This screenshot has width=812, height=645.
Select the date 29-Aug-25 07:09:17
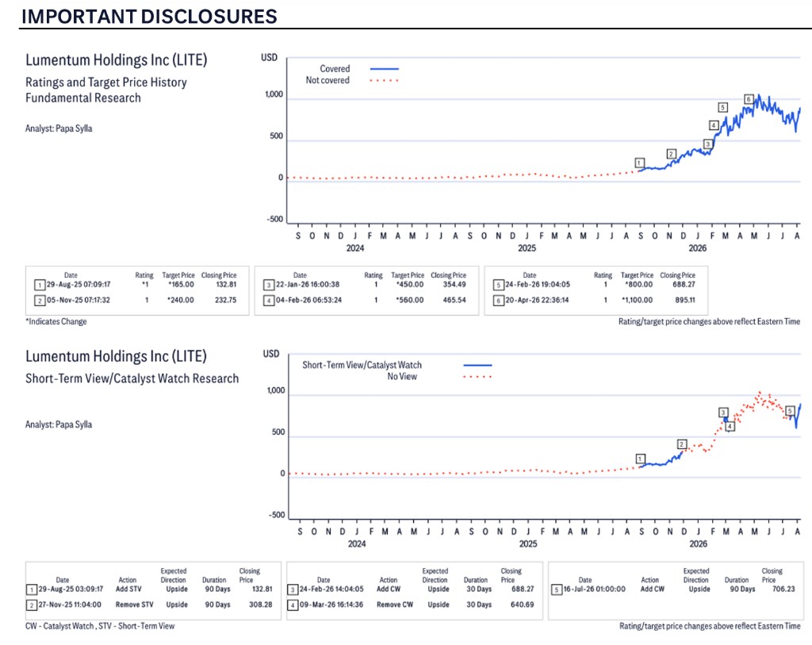[79, 285]
